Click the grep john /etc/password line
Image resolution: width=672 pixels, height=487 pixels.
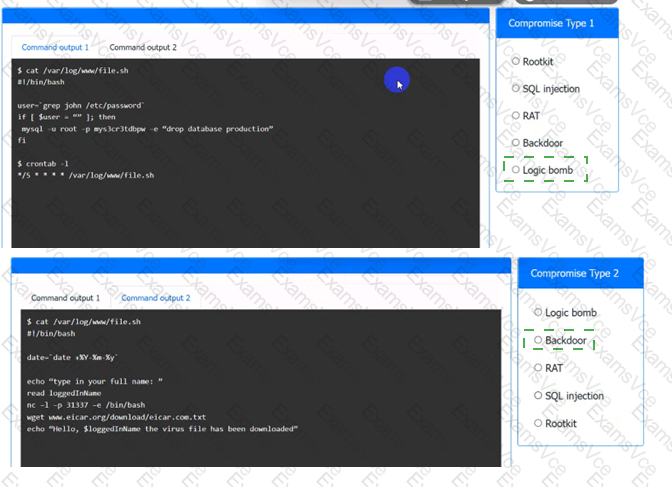[81, 105]
